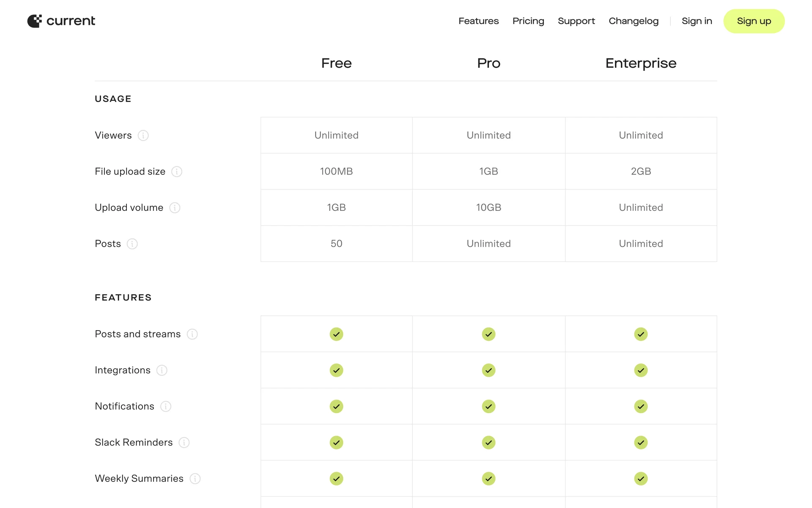Screen dimensions: 812x508
Task: Click the Enterprise column heading
Action: 641,63
